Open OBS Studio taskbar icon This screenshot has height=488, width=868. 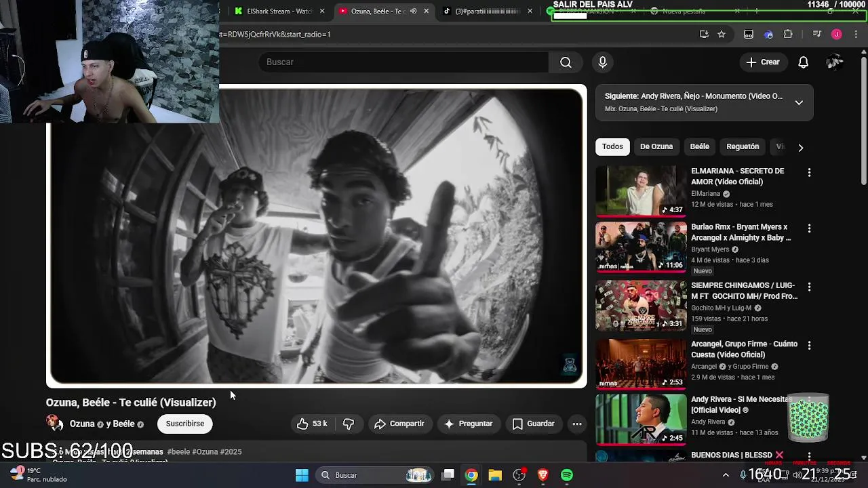point(519,475)
